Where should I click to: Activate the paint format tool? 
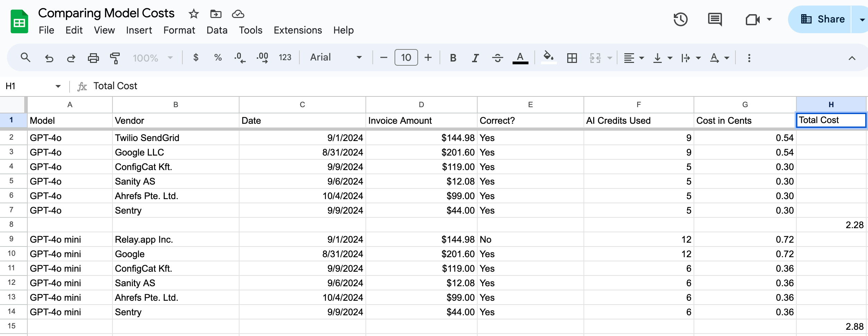pyautogui.click(x=115, y=58)
